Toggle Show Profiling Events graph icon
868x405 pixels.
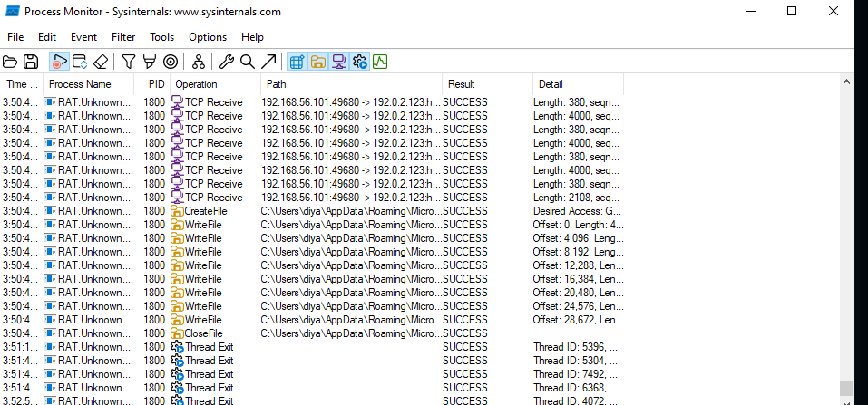[x=380, y=62]
